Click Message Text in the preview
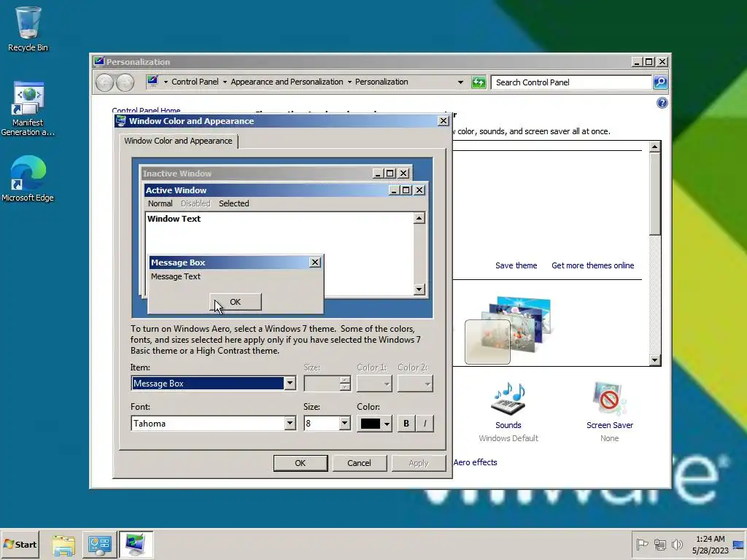747x560 pixels. coord(176,276)
